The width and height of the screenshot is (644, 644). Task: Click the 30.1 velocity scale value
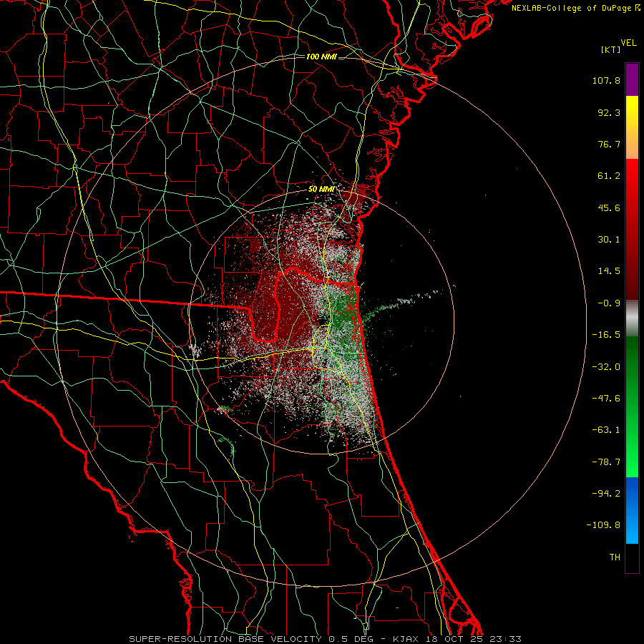pos(609,240)
